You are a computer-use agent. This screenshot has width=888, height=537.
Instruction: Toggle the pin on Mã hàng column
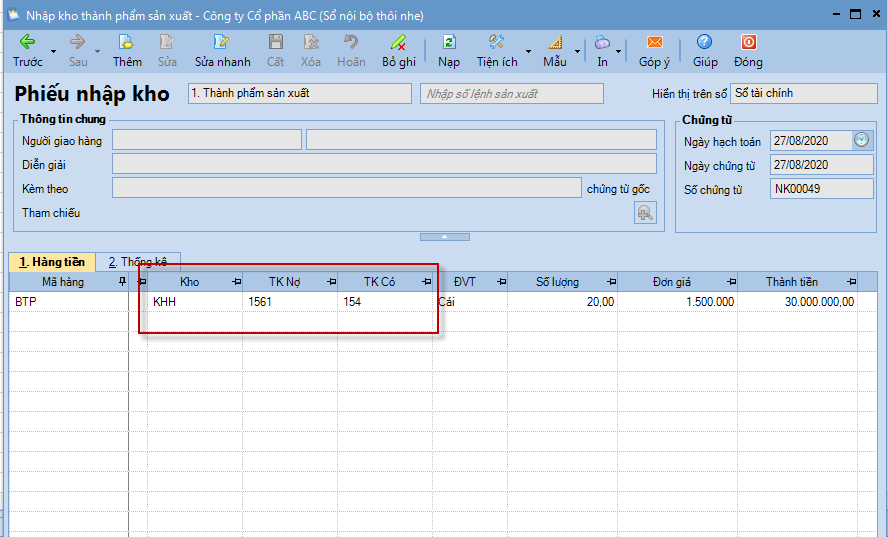(122, 282)
